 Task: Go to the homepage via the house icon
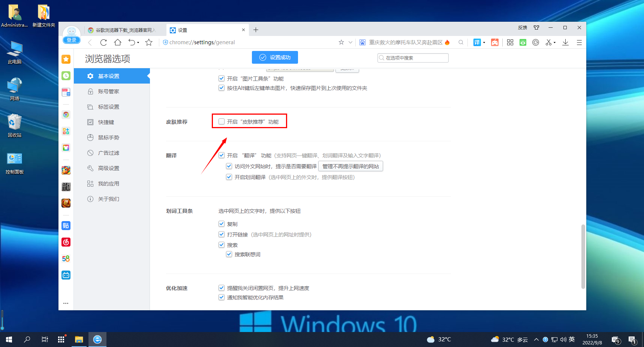[x=118, y=42]
